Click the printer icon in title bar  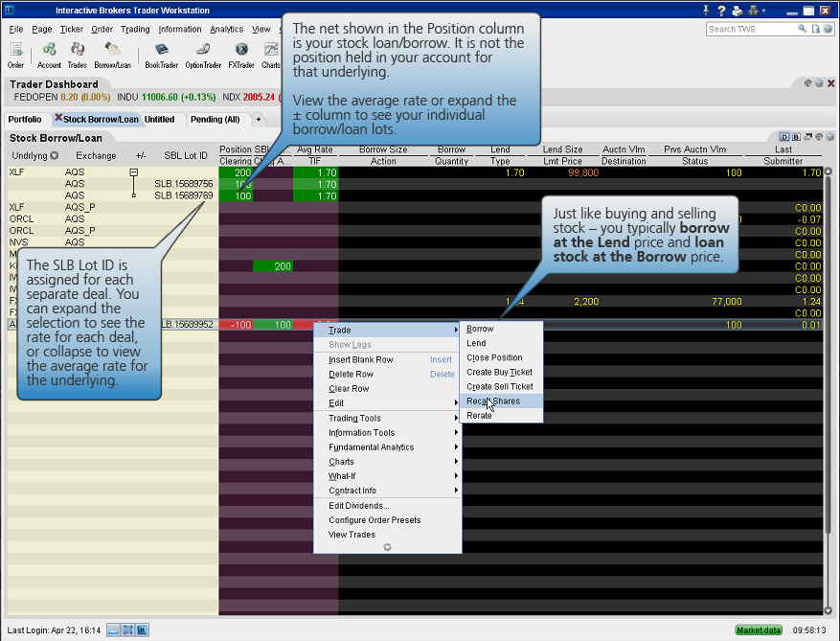[x=738, y=11]
